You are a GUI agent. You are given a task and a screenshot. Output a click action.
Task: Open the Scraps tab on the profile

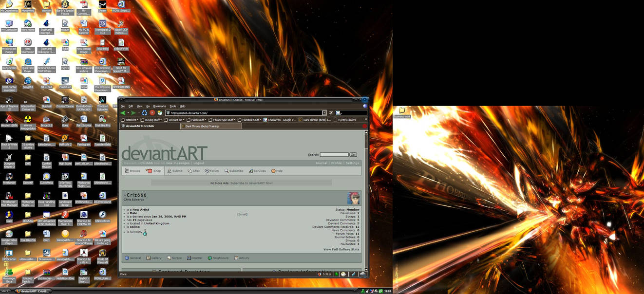[x=174, y=258]
